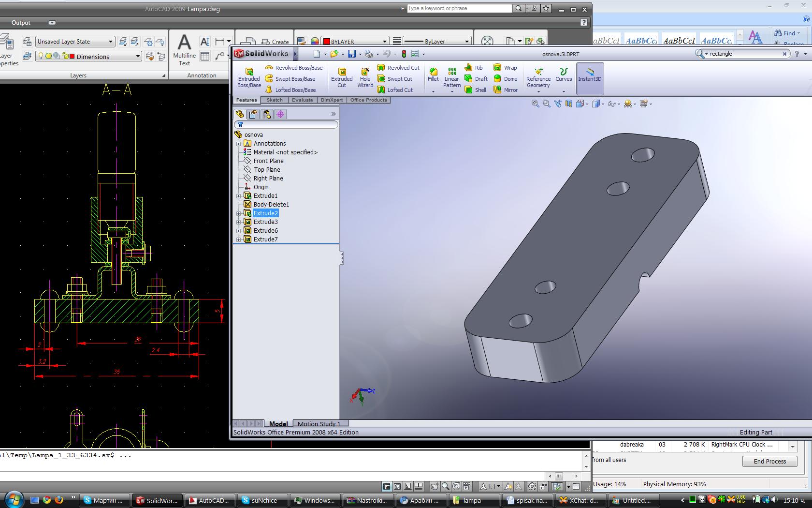
Task: Insert AutoCAD Multiline Text
Action: click(x=184, y=49)
